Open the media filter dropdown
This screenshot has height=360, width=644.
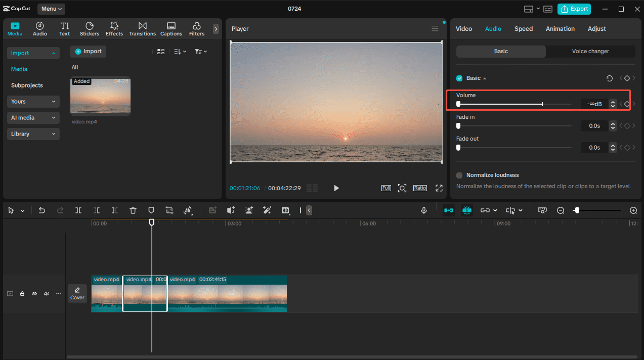click(x=201, y=52)
